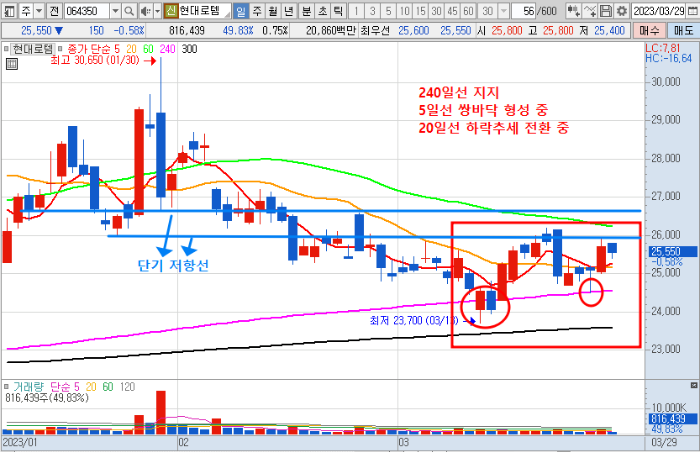Click the 03 month date axis label

(404, 443)
